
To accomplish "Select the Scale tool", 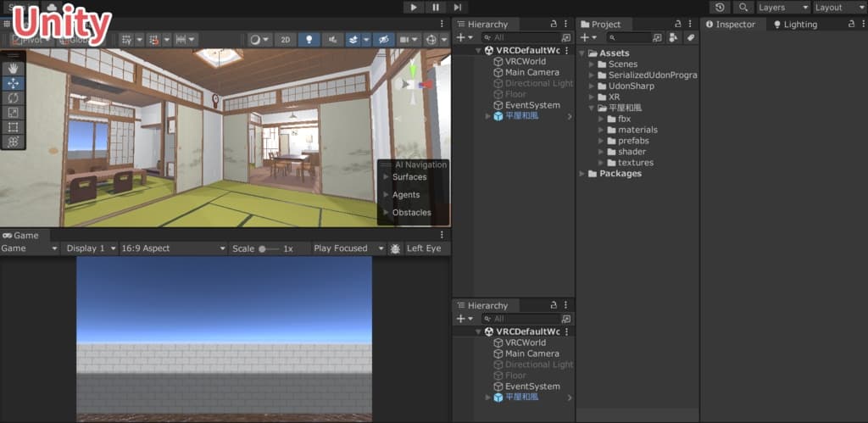I will (x=13, y=112).
